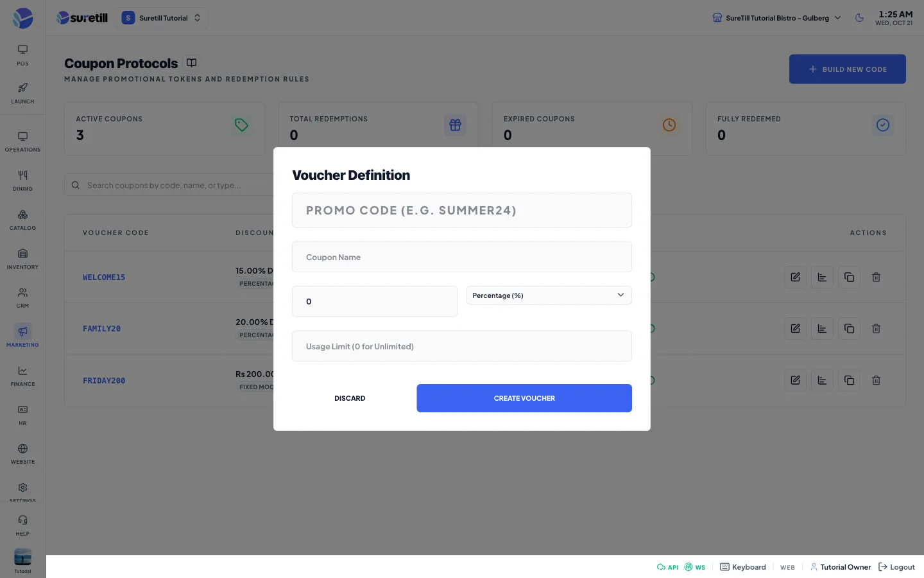Open the Percentage (%) discount type dropdown
This screenshot has height=578, width=924.
[x=549, y=295]
